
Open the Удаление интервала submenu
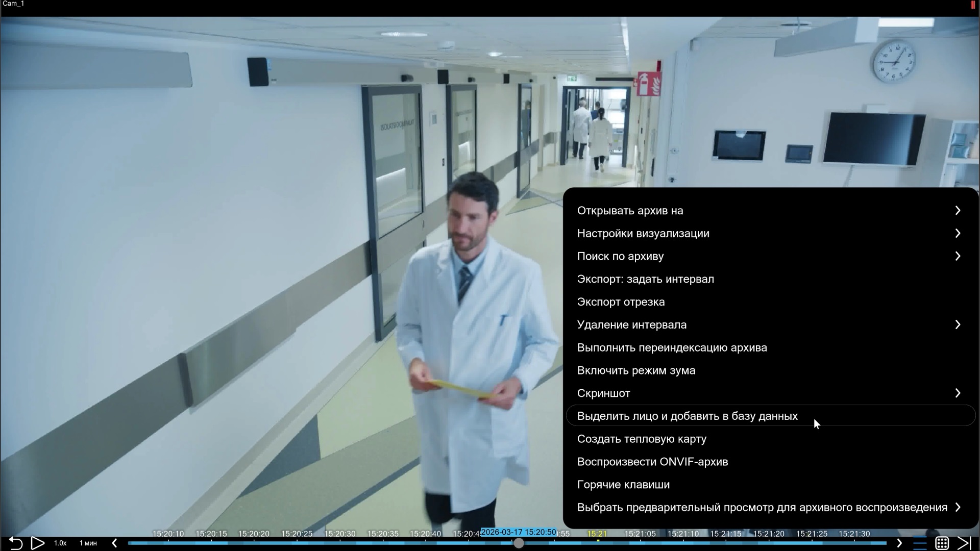click(771, 325)
